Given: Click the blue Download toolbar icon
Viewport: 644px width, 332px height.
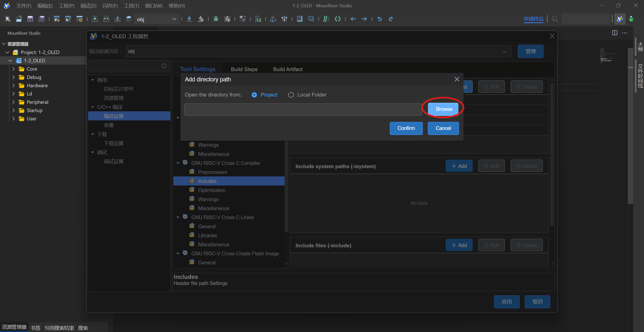Looking at the screenshot, I should (189, 19).
